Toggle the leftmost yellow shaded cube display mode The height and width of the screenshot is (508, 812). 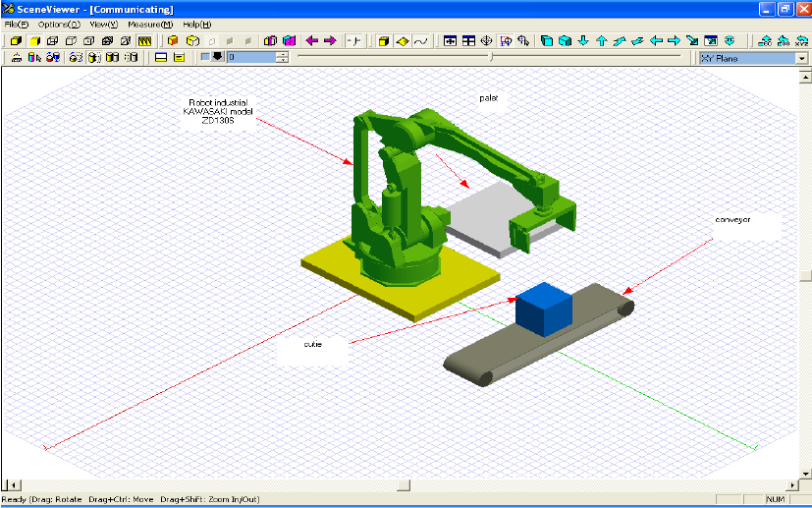(14, 41)
